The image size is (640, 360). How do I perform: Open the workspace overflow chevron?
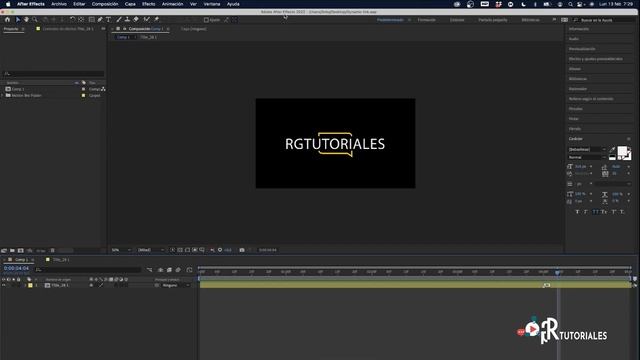[x=554, y=20]
